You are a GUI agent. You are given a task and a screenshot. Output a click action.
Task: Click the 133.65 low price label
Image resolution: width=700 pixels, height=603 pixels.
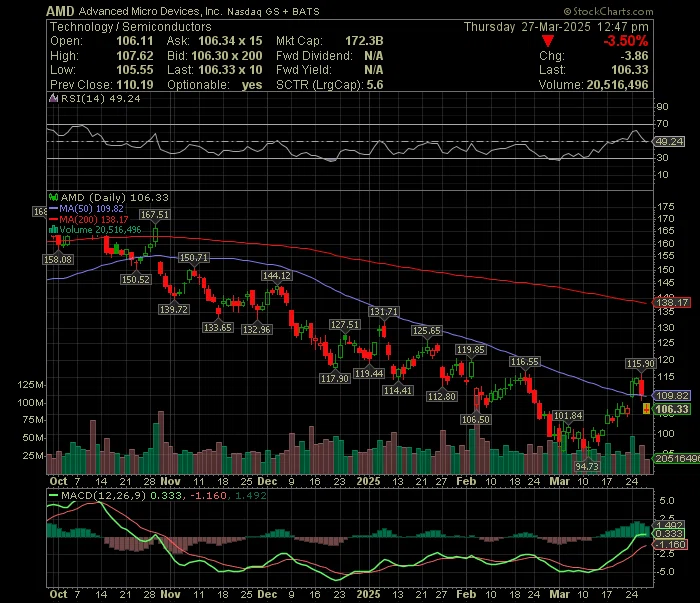coord(218,328)
